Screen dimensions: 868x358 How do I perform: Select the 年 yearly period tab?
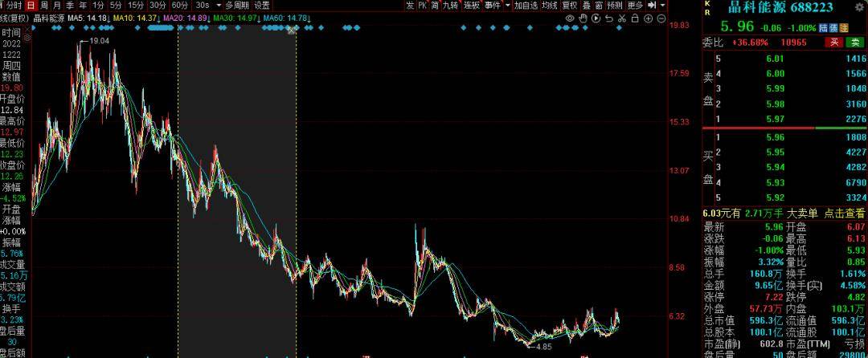point(83,6)
